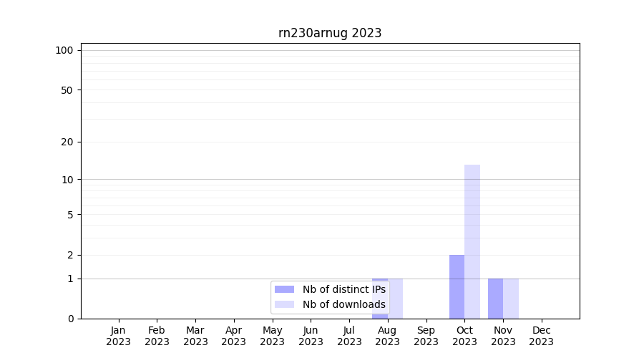Click the August downloads bar beside the legend
The width and height of the screenshot is (644, 358).
pos(396,298)
